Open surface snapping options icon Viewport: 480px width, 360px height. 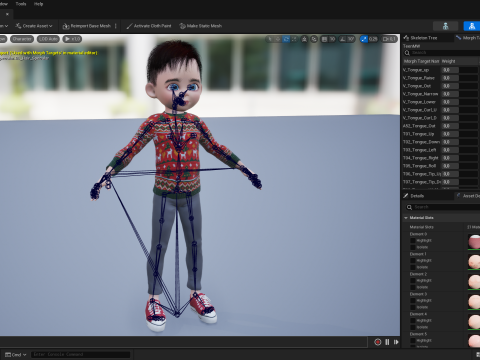[314, 39]
